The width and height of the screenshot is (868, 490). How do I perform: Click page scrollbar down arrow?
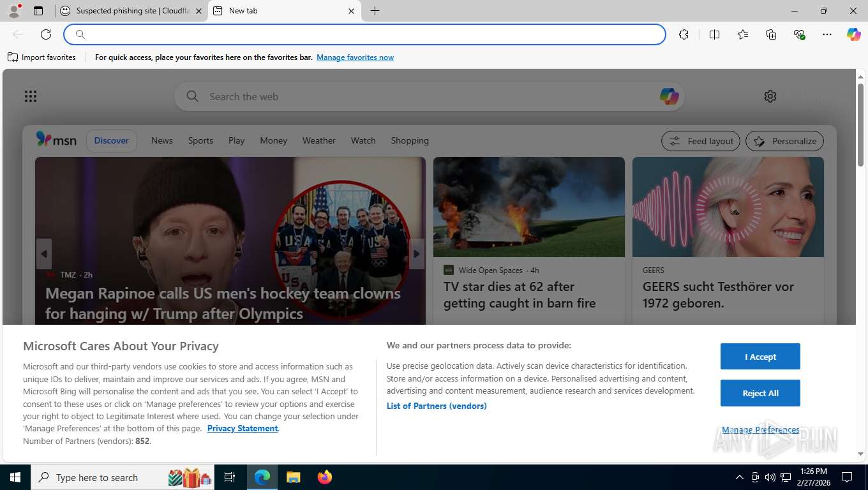coord(860,454)
